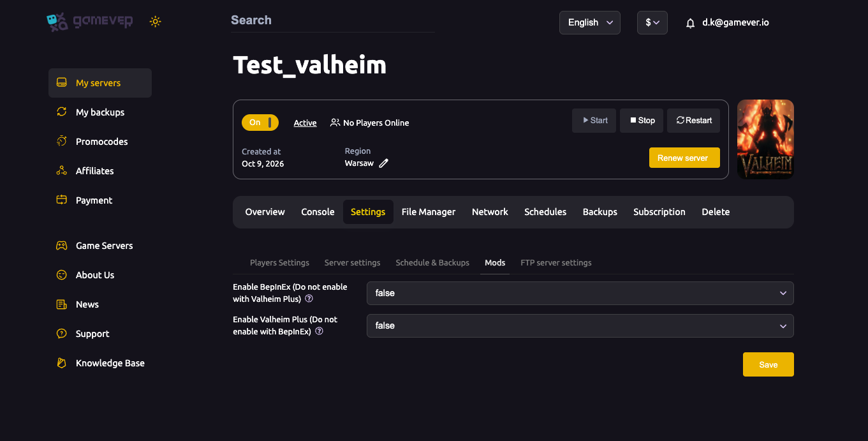Screen dimensions: 868x441
Task: Open the Enable Valheim Plus dropdown
Action: click(x=580, y=325)
